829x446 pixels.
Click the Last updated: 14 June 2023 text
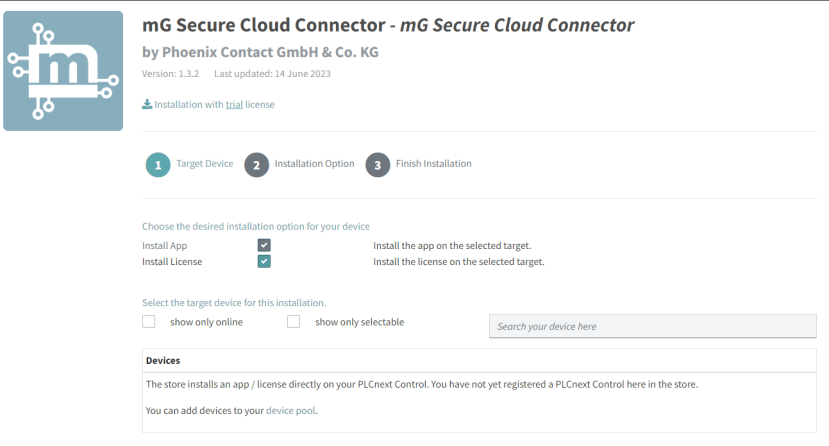pyautogui.click(x=272, y=74)
